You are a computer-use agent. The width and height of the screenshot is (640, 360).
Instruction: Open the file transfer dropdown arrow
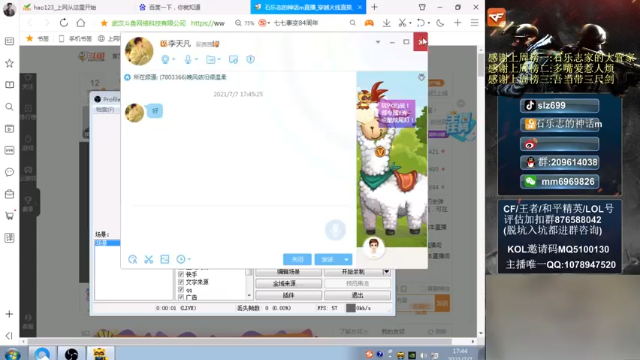(219, 60)
